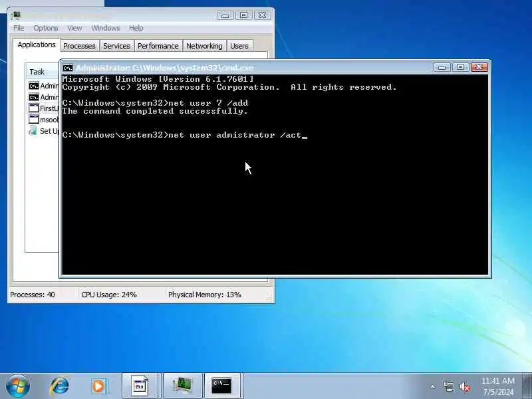Maximize the Task Manager window

[244, 15]
